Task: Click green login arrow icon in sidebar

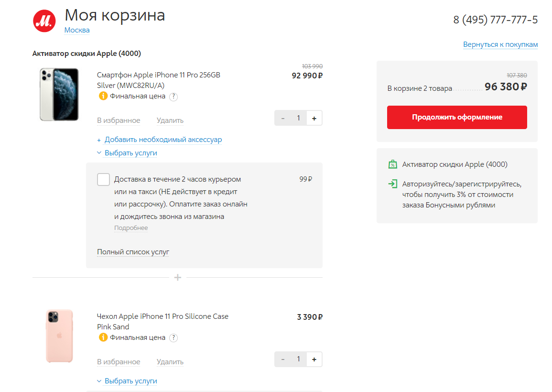Action: coord(392,184)
